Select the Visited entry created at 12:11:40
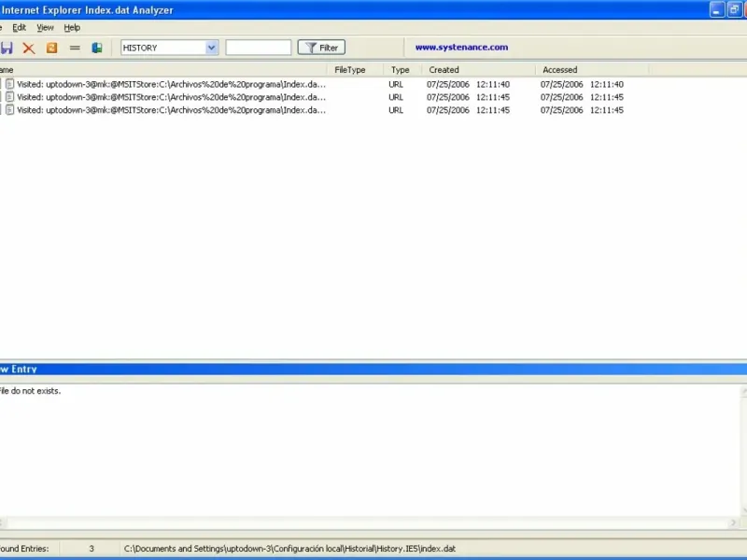Image resolution: width=747 pixels, height=560 pixels. pyautogui.click(x=172, y=84)
